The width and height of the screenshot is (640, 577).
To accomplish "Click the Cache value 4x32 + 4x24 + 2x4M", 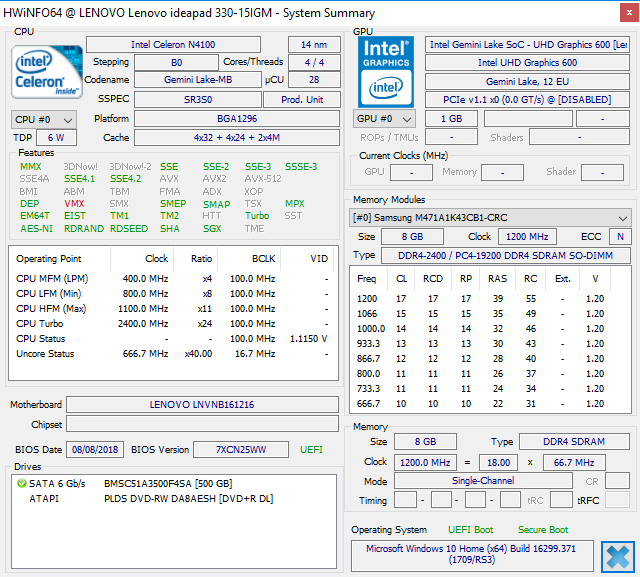I will point(237,138).
